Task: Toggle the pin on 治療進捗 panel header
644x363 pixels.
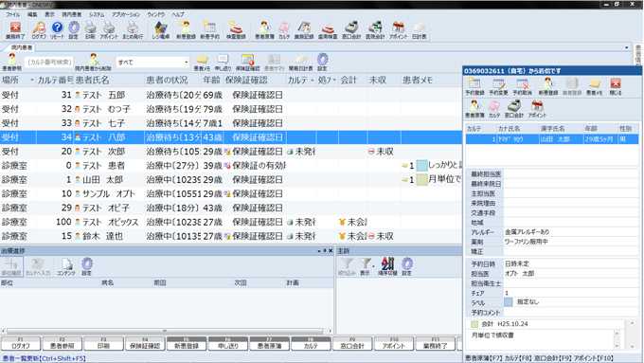Action: 325,250
